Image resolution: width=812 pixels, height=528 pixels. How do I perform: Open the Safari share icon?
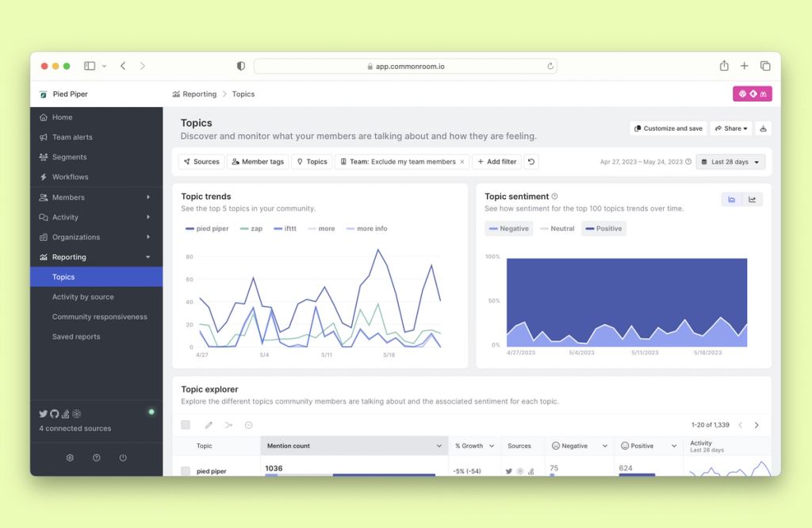pyautogui.click(x=724, y=65)
